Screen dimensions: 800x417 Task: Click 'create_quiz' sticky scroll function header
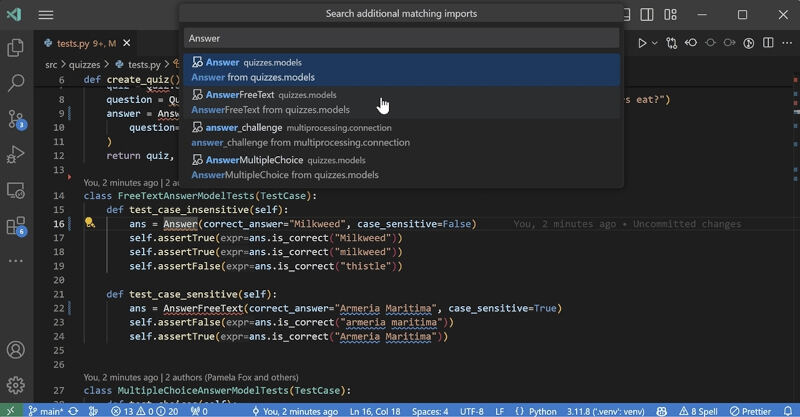pyautogui.click(x=137, y=80)
